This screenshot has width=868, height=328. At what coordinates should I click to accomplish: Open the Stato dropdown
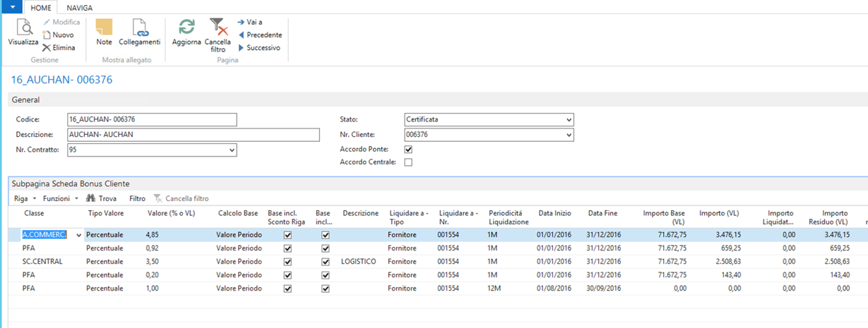tap(569, 120)
